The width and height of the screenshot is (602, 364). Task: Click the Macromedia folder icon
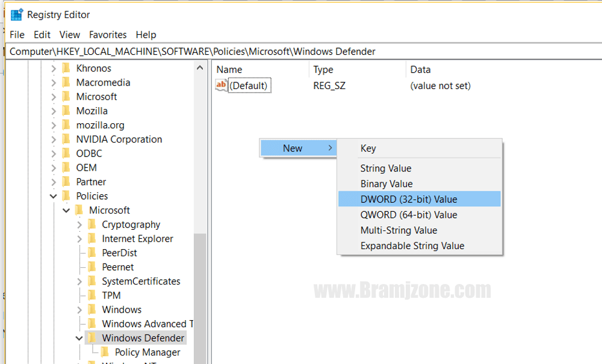point(66,82)
